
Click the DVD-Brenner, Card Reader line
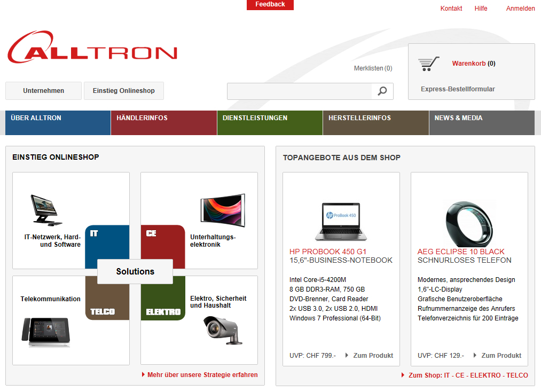pyautogui.click(x=329, y=299)
